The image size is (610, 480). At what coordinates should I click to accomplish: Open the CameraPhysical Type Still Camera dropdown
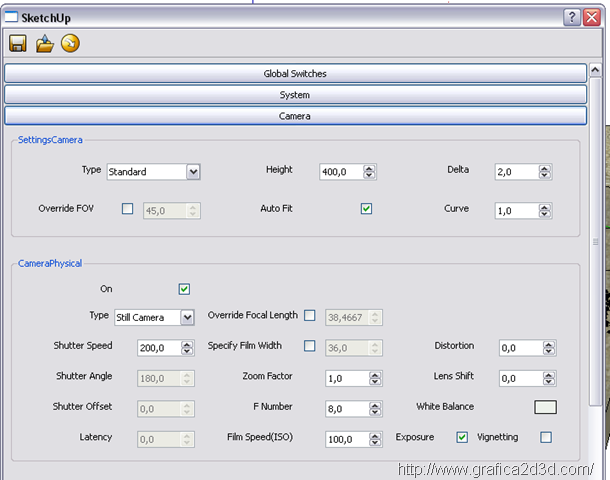pos(187,318)
